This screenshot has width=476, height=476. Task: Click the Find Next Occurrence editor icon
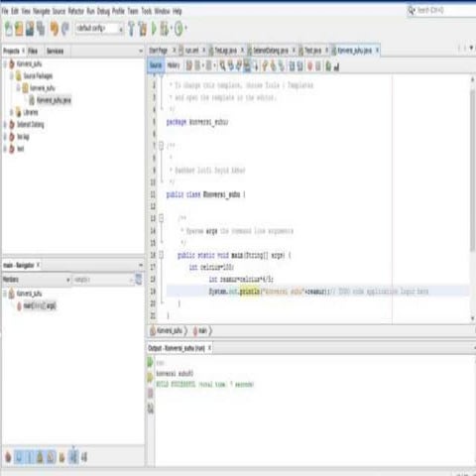239,66
